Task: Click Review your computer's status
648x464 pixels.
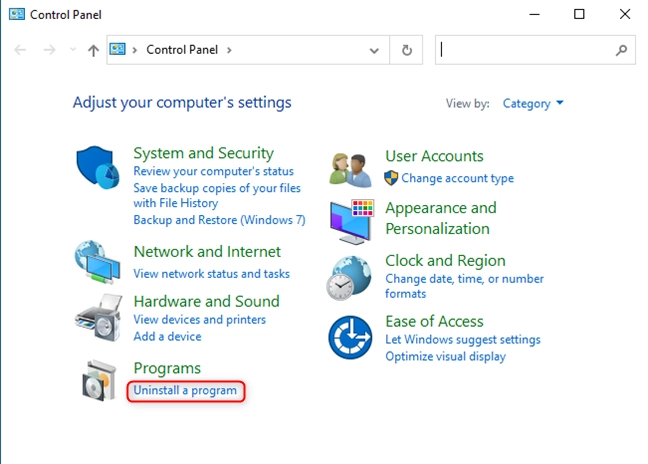Action: 213,171
